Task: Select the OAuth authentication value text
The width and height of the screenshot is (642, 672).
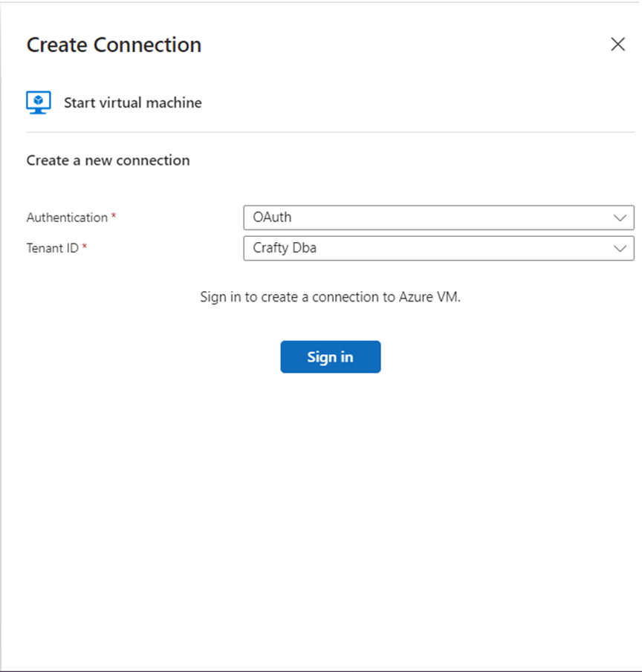Action: tap(272, 218)
